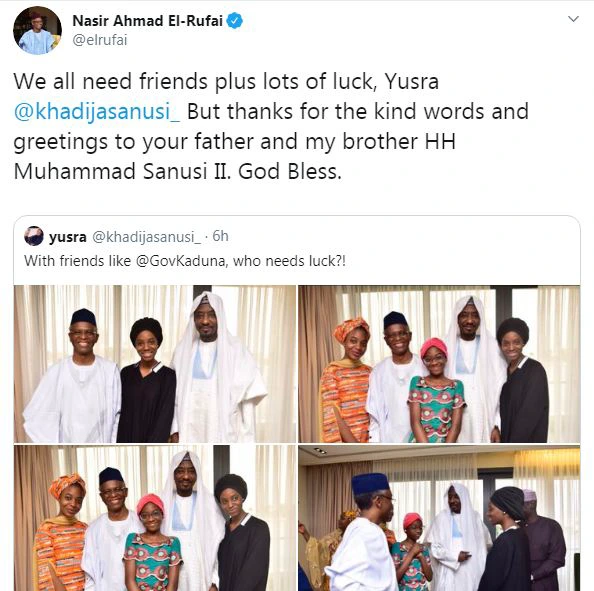Click the main tweet body text
Viewport: 594px width, 591px height.
coord(271,126)
